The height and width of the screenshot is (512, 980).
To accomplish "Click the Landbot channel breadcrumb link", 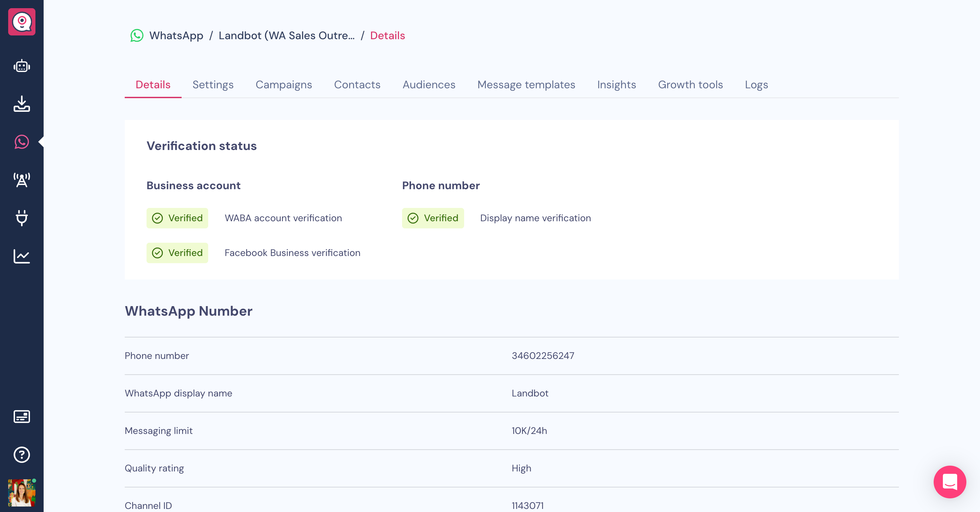I will click(x=286, y=35).
